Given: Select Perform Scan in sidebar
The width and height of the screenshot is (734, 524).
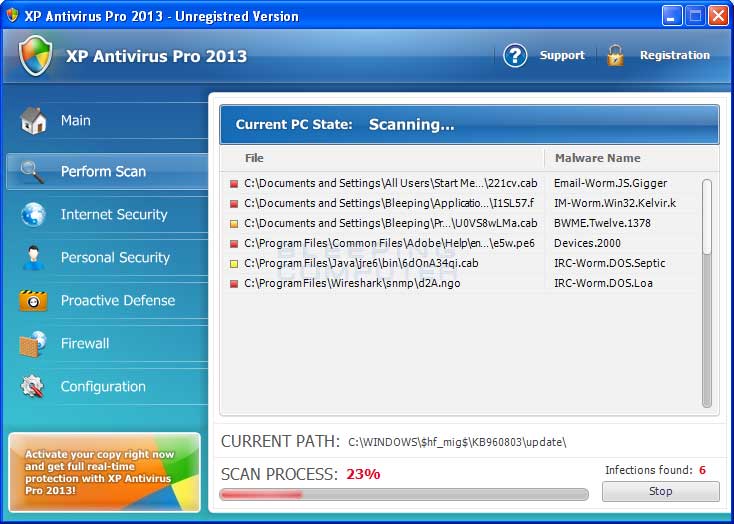Looking at the screenshot, I should 107,171.
